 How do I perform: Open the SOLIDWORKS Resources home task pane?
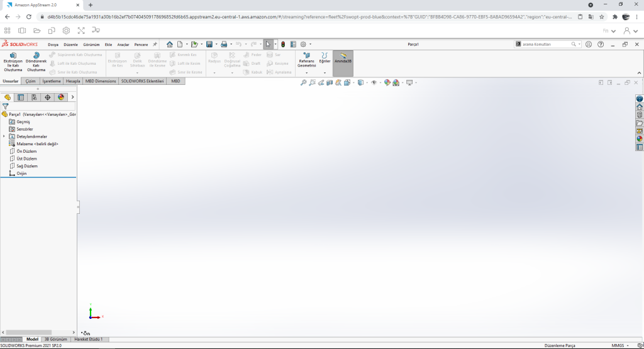(x=640, y=107)
